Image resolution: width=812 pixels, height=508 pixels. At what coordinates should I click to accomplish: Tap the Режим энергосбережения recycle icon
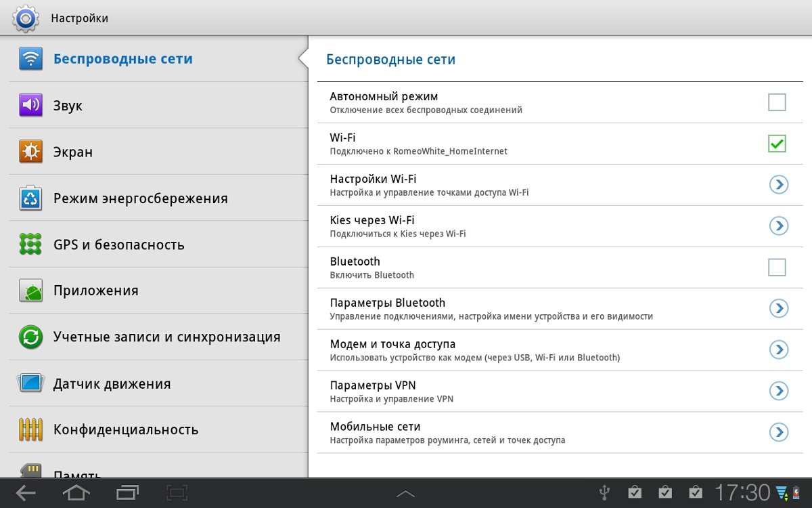click(x=30, y=198)
